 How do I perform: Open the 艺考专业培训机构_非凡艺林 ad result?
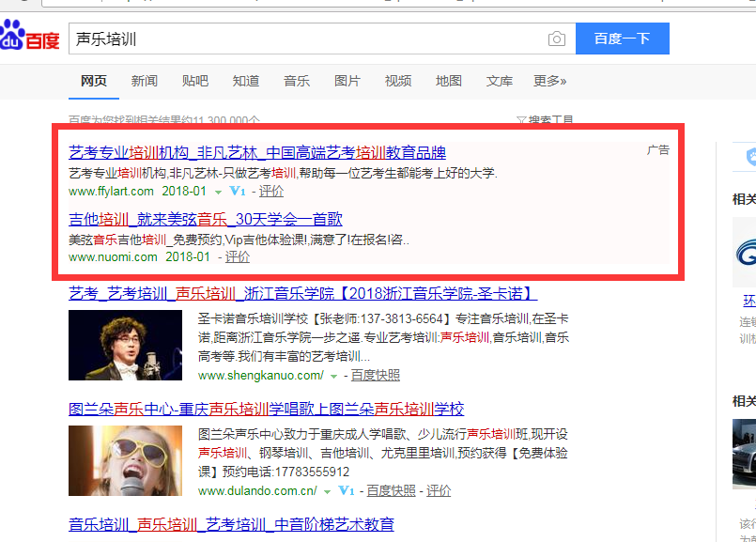tap(257, 153)
